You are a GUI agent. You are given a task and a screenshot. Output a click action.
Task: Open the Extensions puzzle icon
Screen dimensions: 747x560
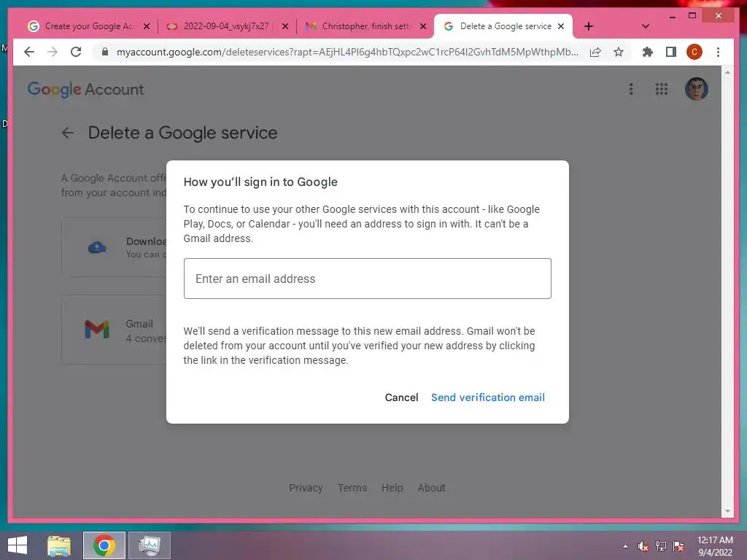[x=648, y=52]
